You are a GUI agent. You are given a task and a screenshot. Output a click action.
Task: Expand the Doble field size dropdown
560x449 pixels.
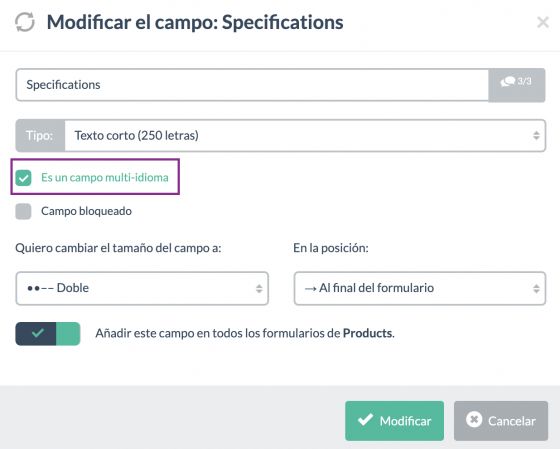[x=142, y=288]
